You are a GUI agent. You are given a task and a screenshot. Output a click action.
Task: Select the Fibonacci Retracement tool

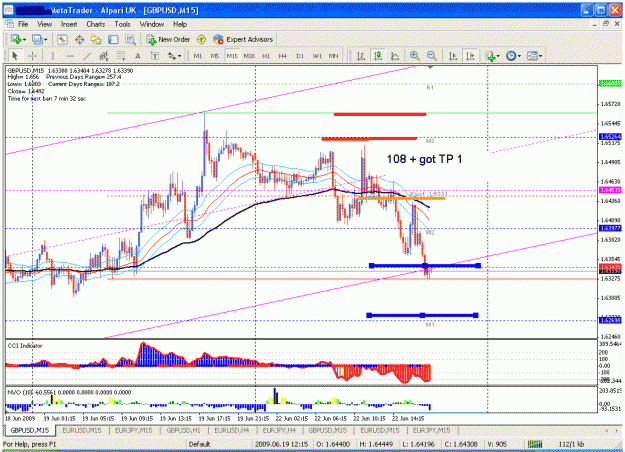[121, 56]
